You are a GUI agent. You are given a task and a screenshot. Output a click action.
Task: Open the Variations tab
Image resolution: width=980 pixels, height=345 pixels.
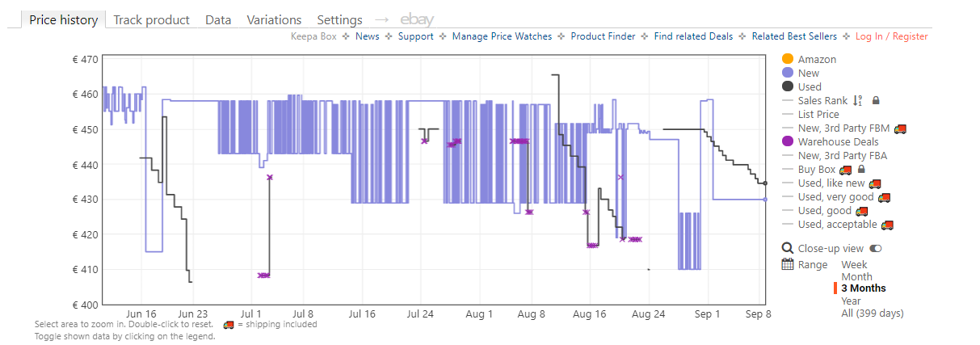click(x=274, y=20)
